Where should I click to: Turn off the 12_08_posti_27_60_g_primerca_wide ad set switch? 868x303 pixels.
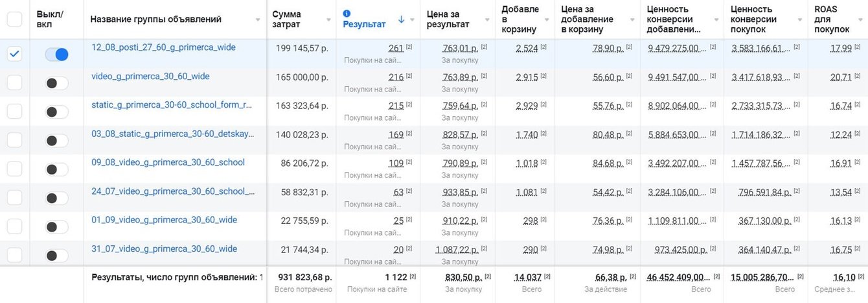pos(56,55)
